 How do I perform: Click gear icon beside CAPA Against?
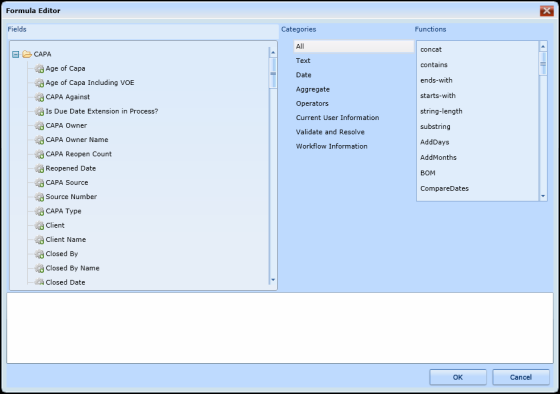coord(39,97)
